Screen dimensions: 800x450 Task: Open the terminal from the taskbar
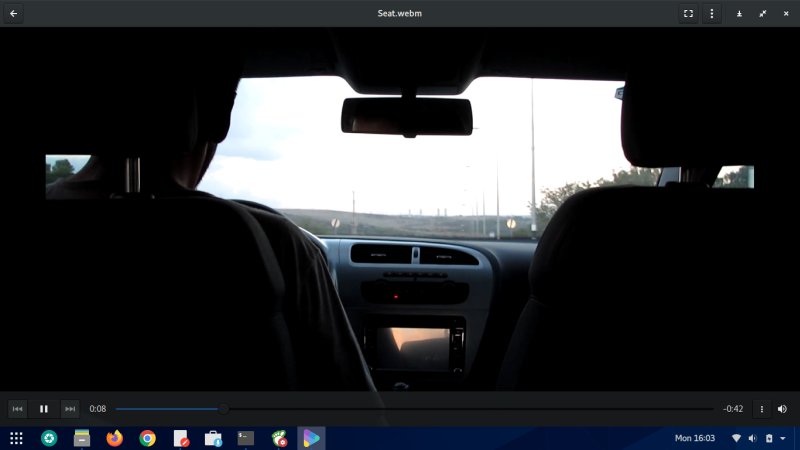[245, 438]
